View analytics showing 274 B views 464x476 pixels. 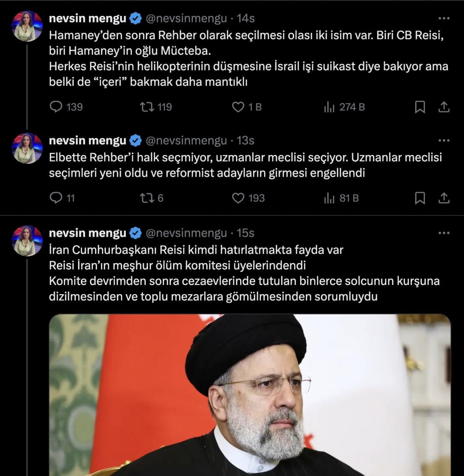329,107
